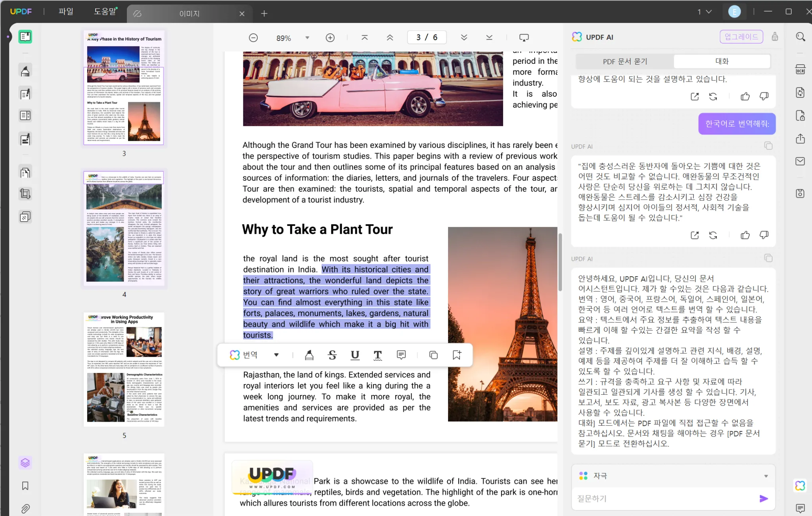Like the Korean translation AI response
The height and width of the screenshot is (516, 812).
pos(745,235)
